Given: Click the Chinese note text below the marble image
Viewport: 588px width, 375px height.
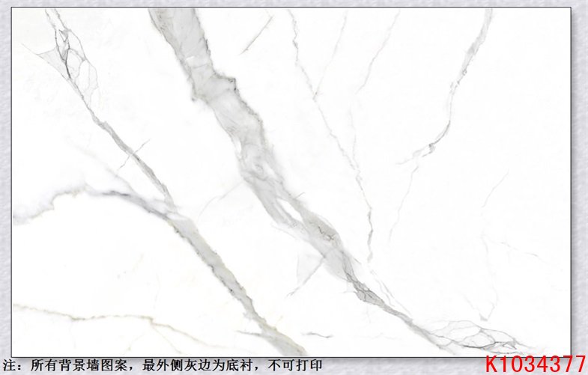Looking at the screenshot, I should pyautogui.click(x=163, y=365).
